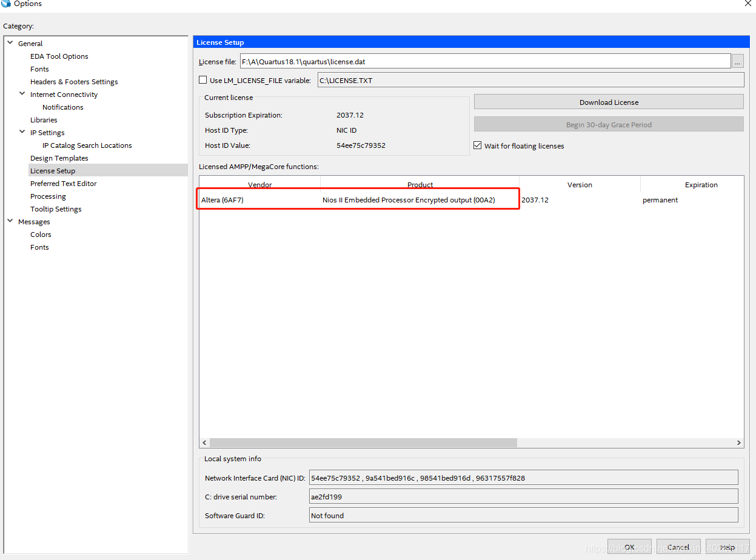Viewport: 756px width, 560px height.
Task: Collapse the Internet Connectivity section
Action: [22, 94]
